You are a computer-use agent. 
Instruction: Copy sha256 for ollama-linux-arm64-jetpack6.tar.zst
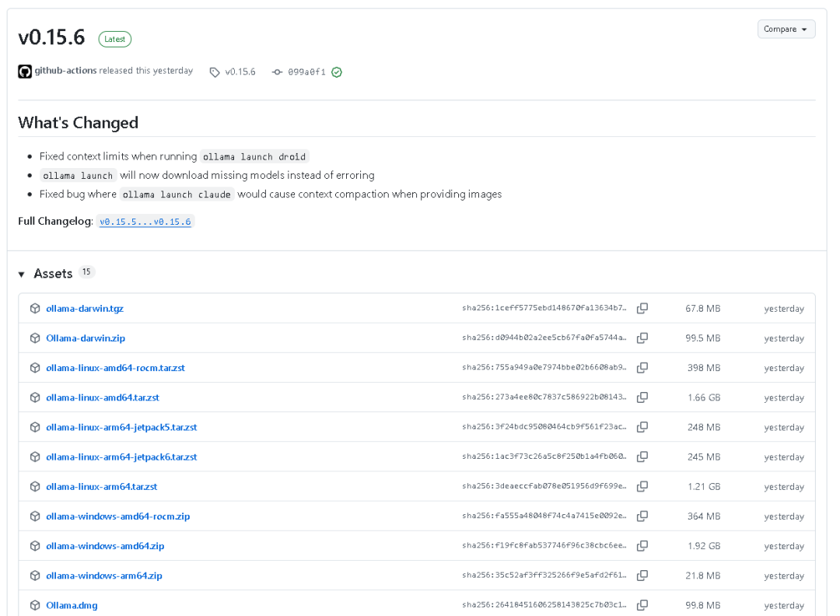pyautogui.click(x=642, y=457)
